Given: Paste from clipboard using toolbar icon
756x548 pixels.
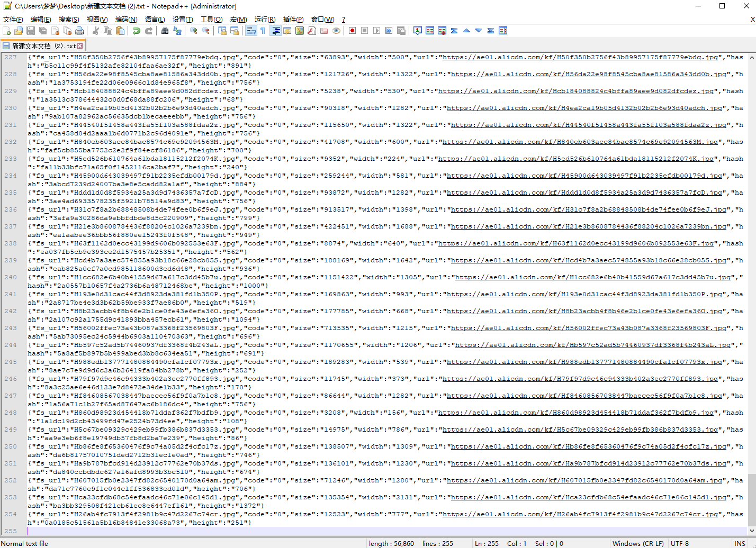Looking at the screenshot, I should tap(120, 31).
